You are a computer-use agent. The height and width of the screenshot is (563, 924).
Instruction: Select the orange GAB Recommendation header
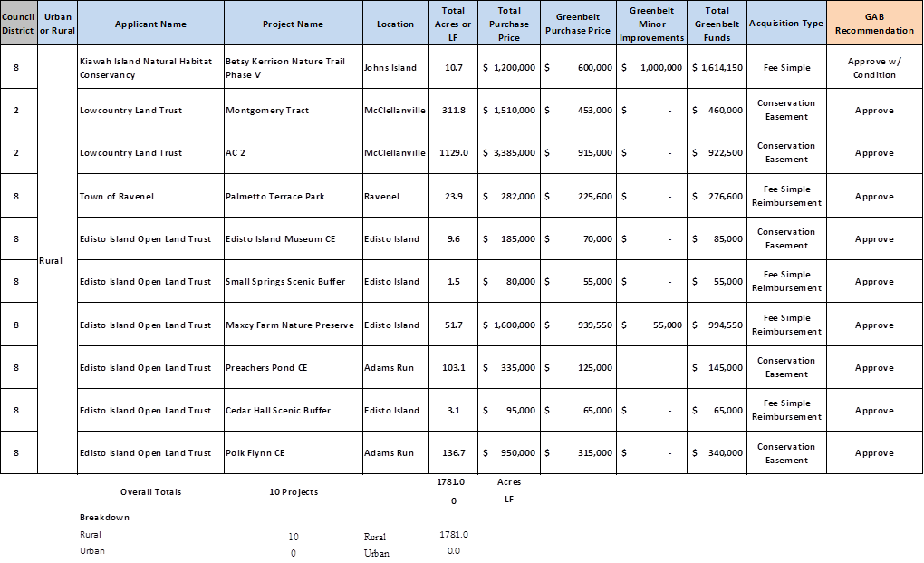point(874,24)
